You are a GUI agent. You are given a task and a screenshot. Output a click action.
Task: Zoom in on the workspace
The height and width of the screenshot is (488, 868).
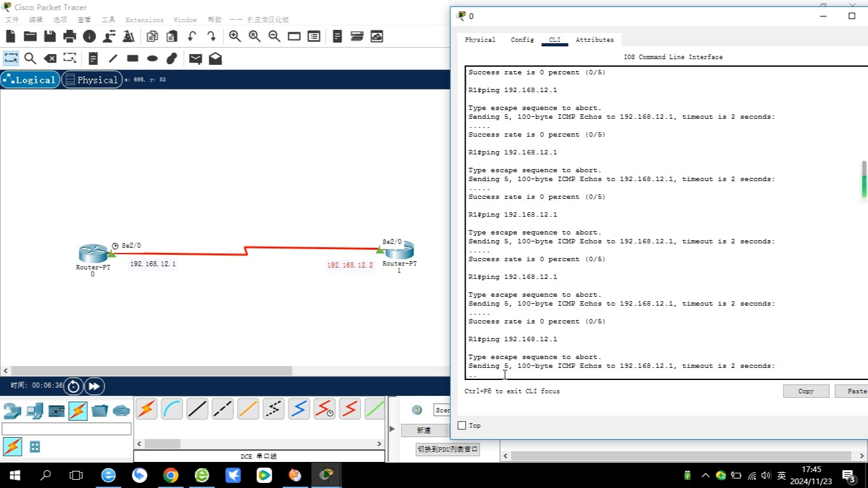point(235,36)
